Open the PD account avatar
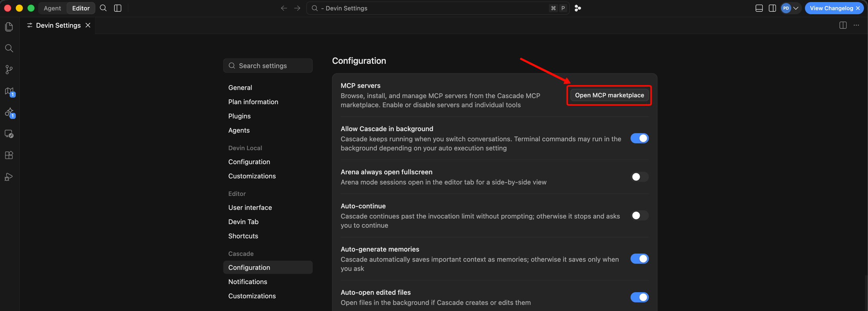 786,8
